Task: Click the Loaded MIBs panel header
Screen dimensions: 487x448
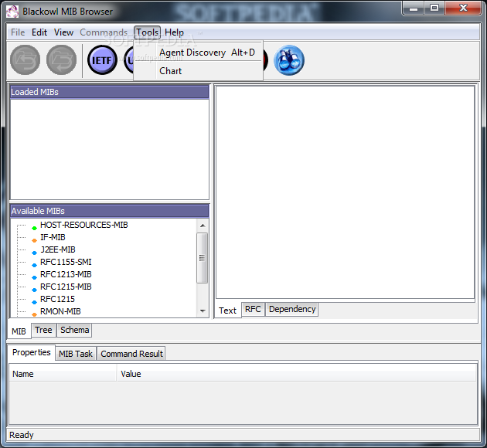Action: click(x=109, y=92)
